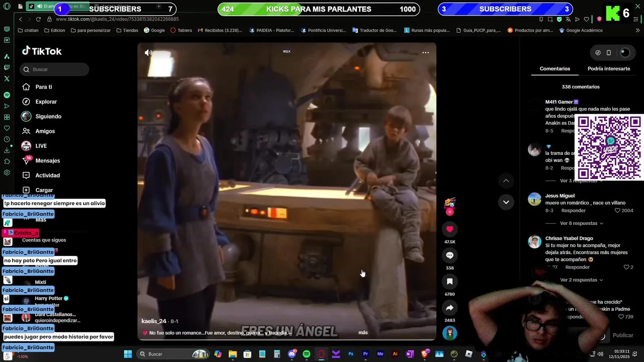Open Photoshop from the taskbar
Screen dimensions: 644x362
coord(351,354)
